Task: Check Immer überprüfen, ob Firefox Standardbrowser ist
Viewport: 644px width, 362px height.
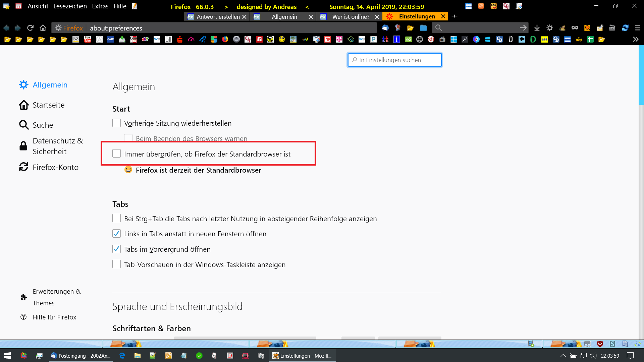Action: pos(116,154)
